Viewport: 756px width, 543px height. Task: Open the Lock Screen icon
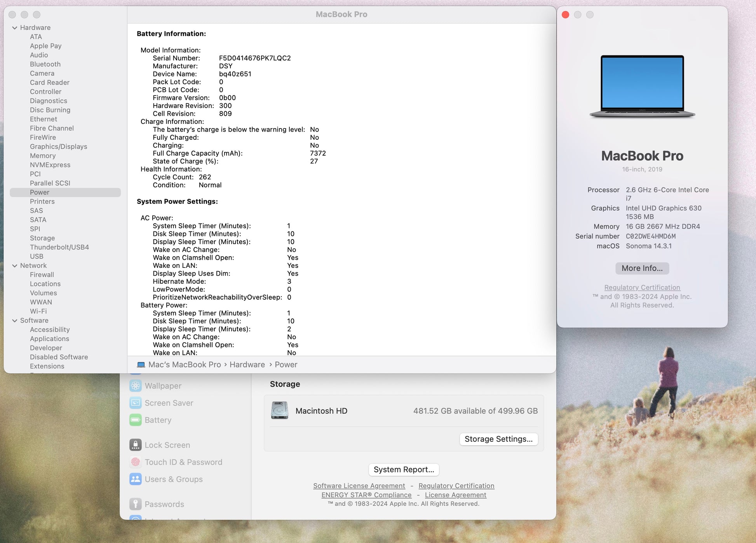point(135,445)
